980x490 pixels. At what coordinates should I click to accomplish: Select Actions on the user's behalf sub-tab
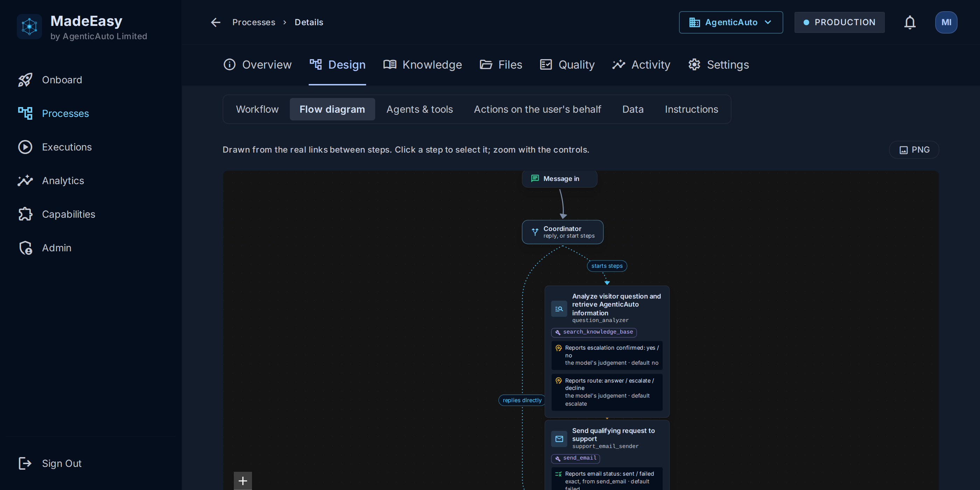pyautogui.click(x=537, y=110)
